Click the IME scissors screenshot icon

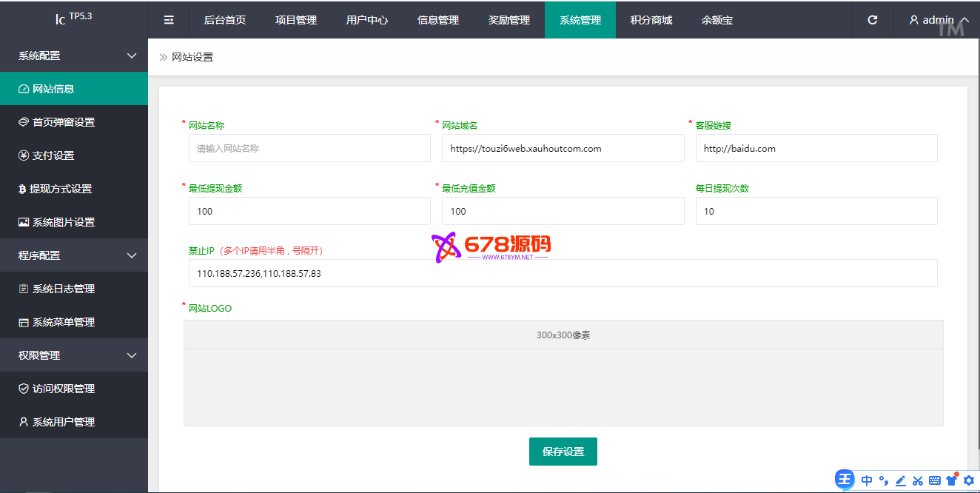(x=918, y=480)
